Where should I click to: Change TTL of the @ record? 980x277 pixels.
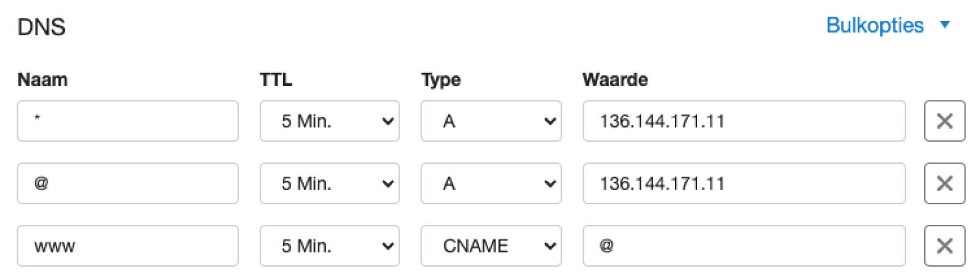pos(330,183)
